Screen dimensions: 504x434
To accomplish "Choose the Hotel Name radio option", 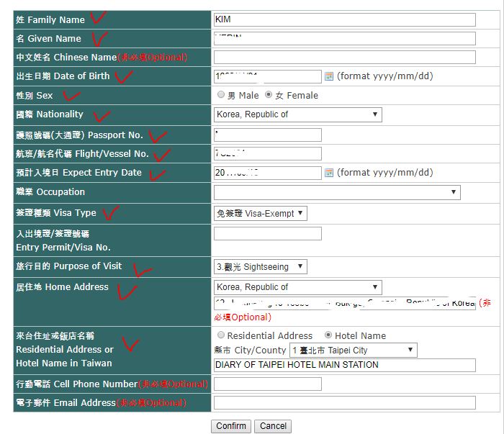I will [x=328, y=335].
